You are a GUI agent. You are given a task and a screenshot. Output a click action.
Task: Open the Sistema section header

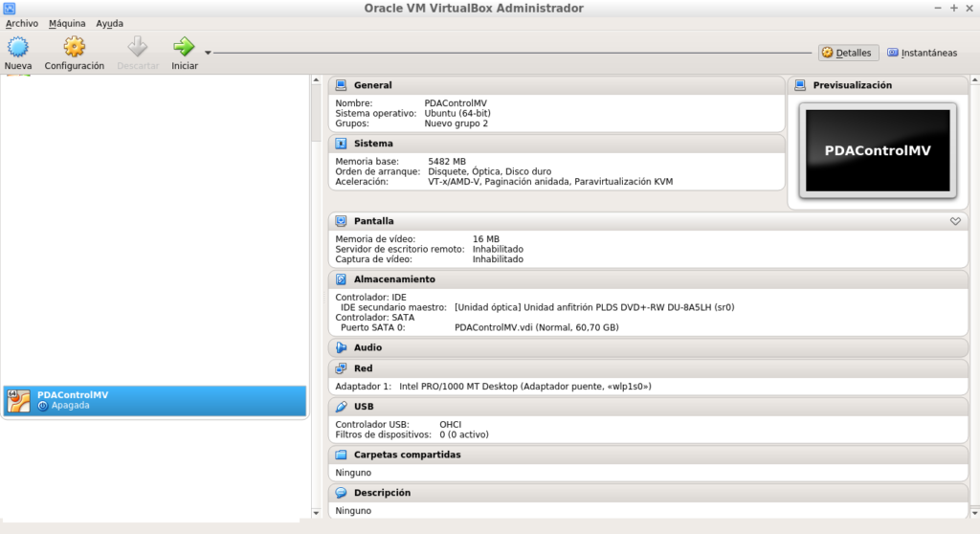click(x=556, y=144)
